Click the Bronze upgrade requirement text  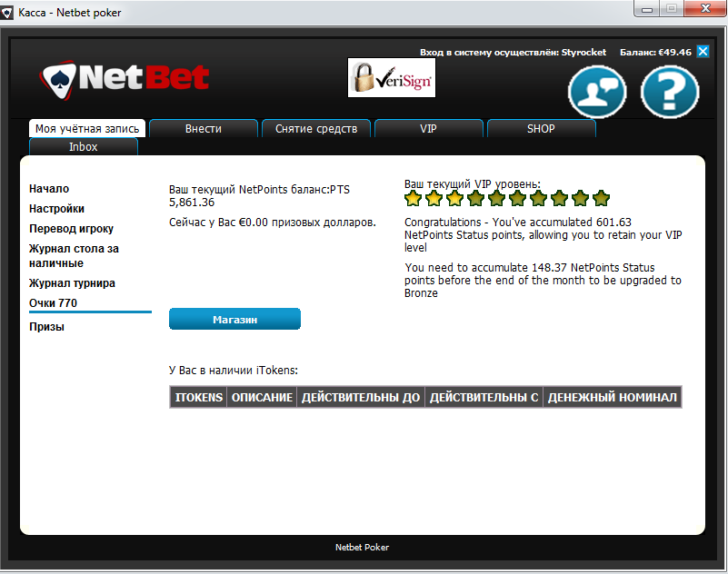click(x=544, y=281)
